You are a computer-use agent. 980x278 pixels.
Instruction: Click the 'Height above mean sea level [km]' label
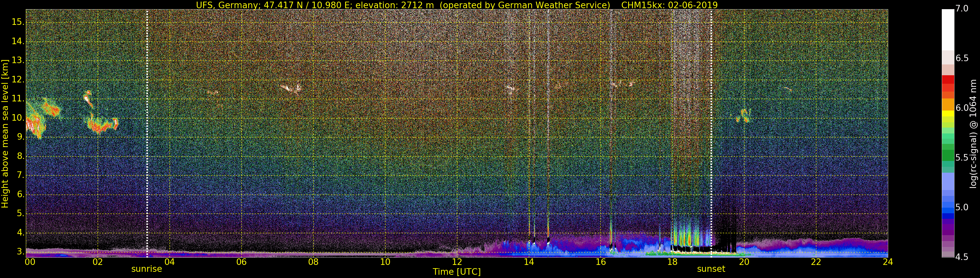point(5,133)
